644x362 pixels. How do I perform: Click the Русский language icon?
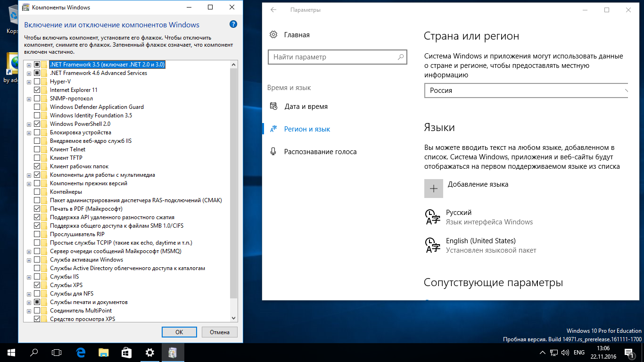tap(432, 217)
